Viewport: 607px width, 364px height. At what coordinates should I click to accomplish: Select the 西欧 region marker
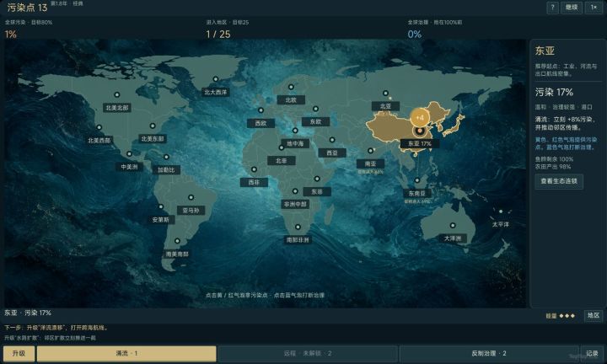tap(261, 110)
